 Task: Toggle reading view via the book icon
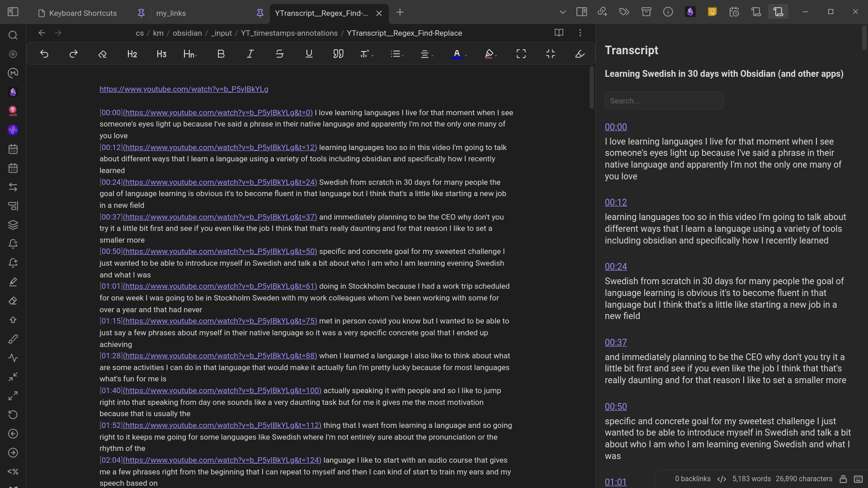(x=559, y=33)
